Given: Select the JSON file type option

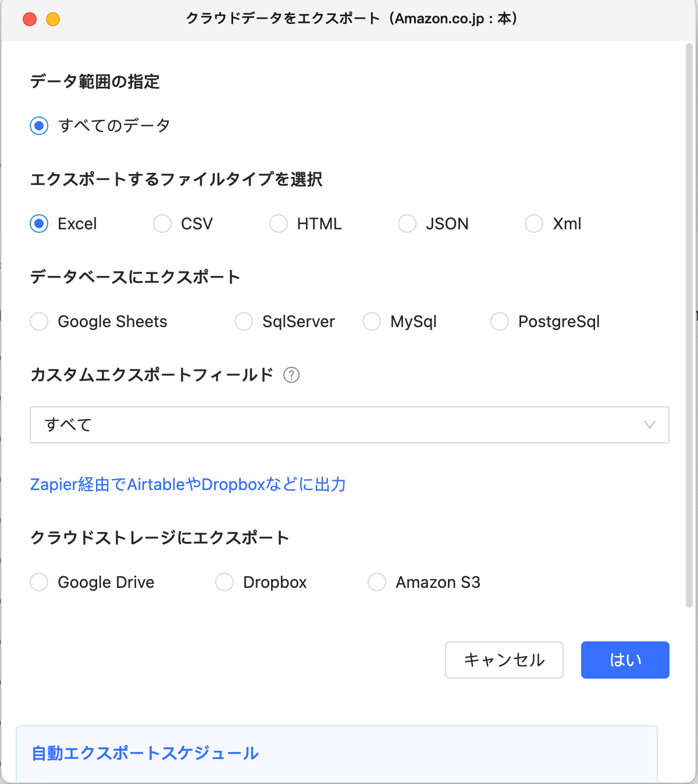Looking at the screenshot, I should (407, 224).
